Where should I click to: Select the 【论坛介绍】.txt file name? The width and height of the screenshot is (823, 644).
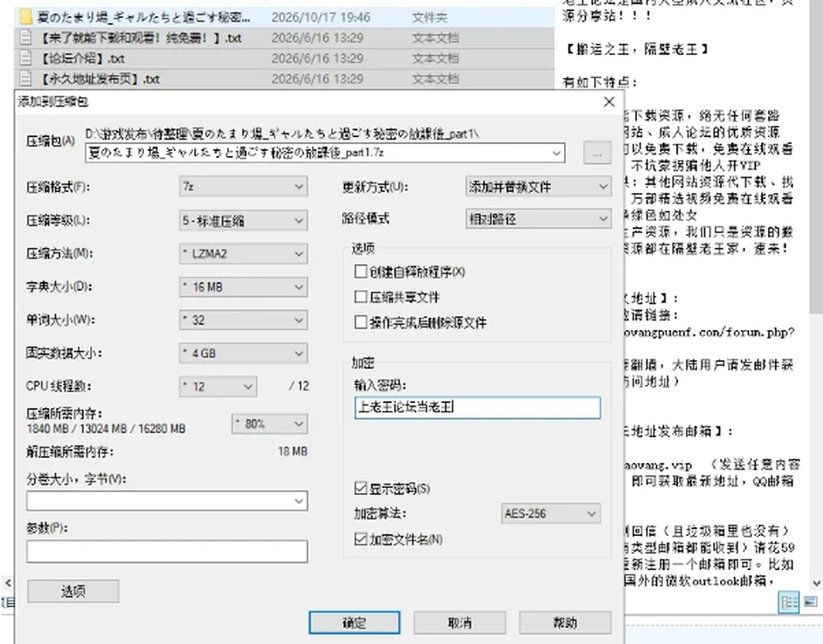[x=82, y=58]
